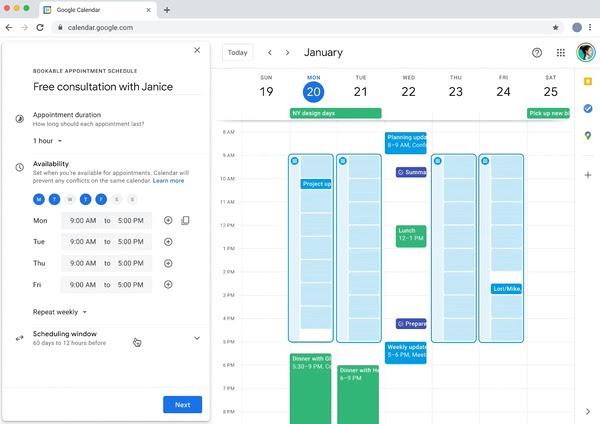Open Google Keep in side panel
This screenshot has width=600, height=424.
coord(588,82)
